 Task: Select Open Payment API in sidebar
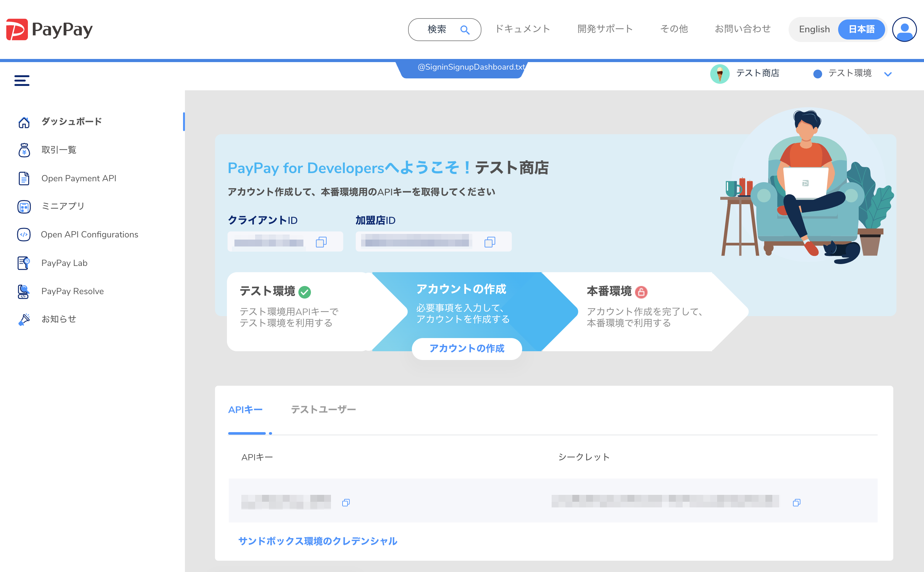79,178
